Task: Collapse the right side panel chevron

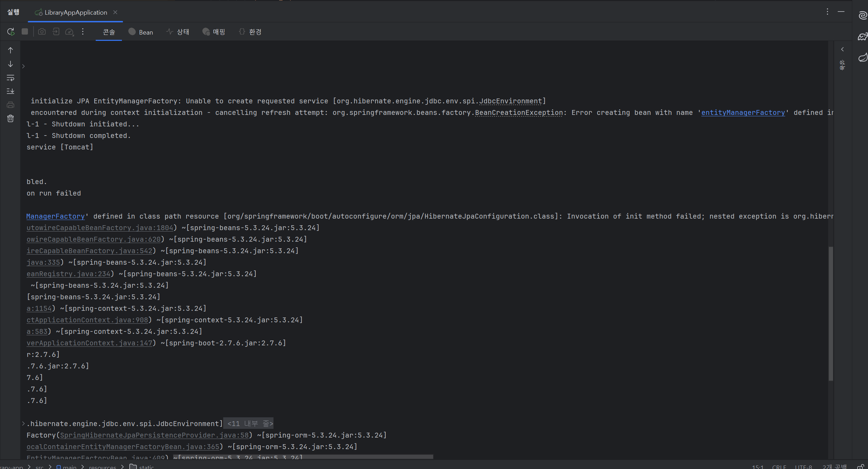Action: (843, 50)
